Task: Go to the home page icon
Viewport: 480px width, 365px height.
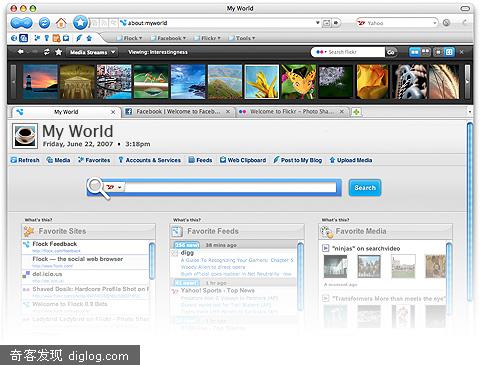Action: tap(61, 23)
